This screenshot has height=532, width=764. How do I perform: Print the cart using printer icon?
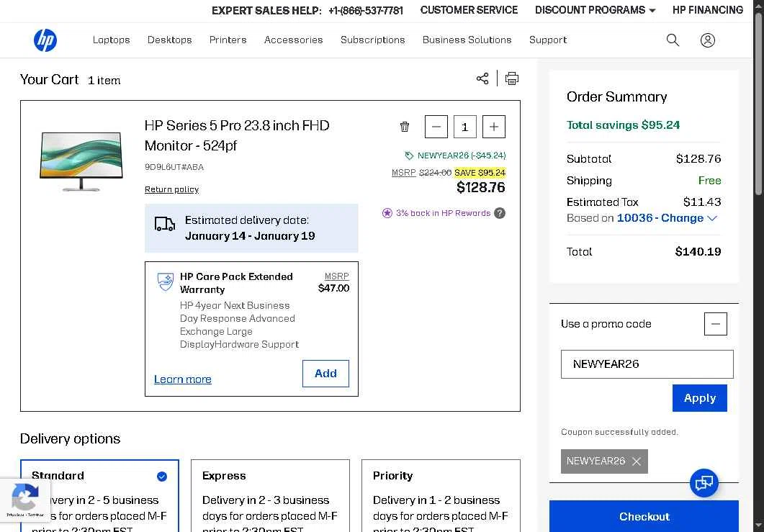pyautogui.click(x=511, y=78)
